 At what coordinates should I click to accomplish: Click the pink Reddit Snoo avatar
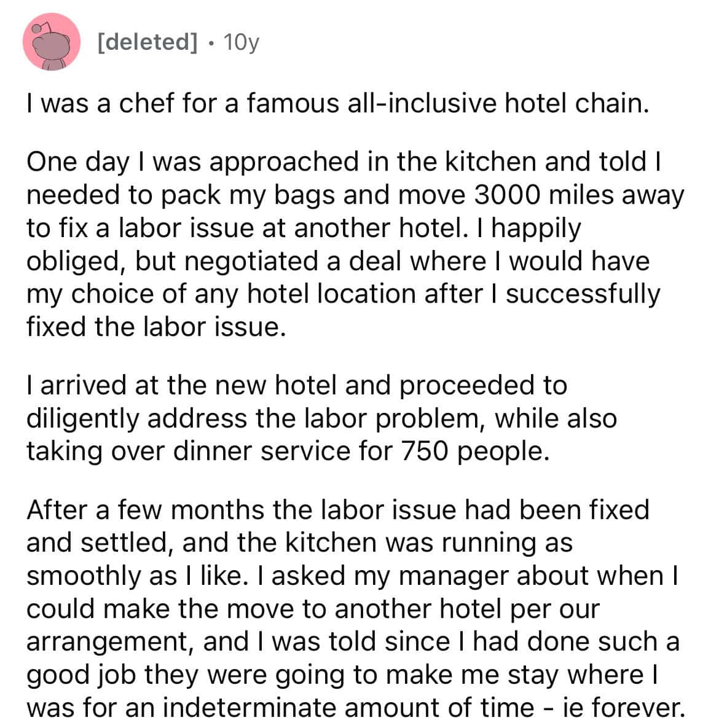coord(51,41)
